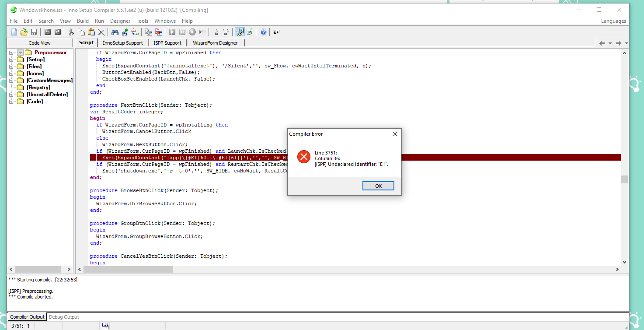Switch to ISPP Support tab
This screenshot has height=330, width=644.
[167, 43]
